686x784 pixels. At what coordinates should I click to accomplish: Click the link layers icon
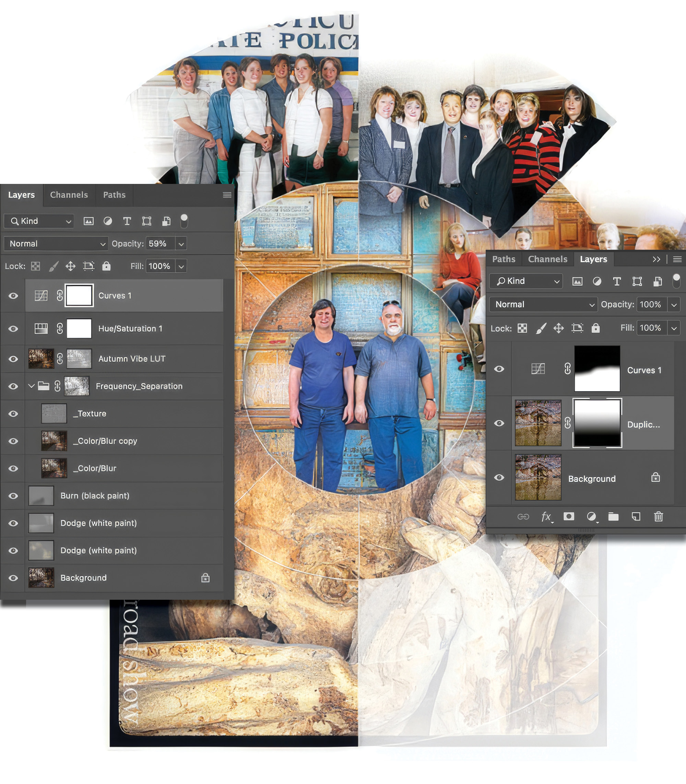click(523, 517)
